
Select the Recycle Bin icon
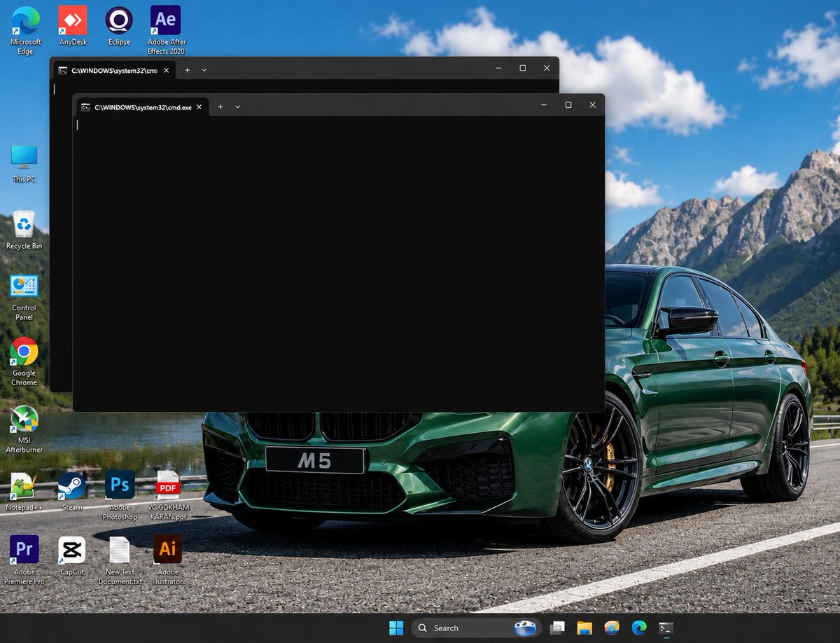[x=24, y=230]
